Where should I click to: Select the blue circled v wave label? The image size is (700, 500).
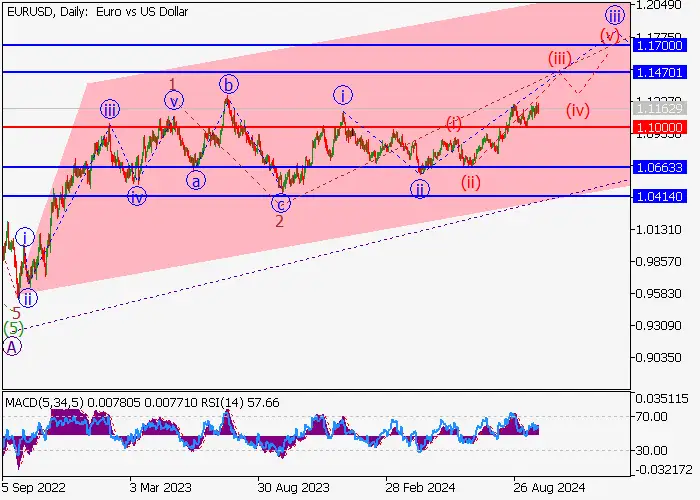(174, 100)
